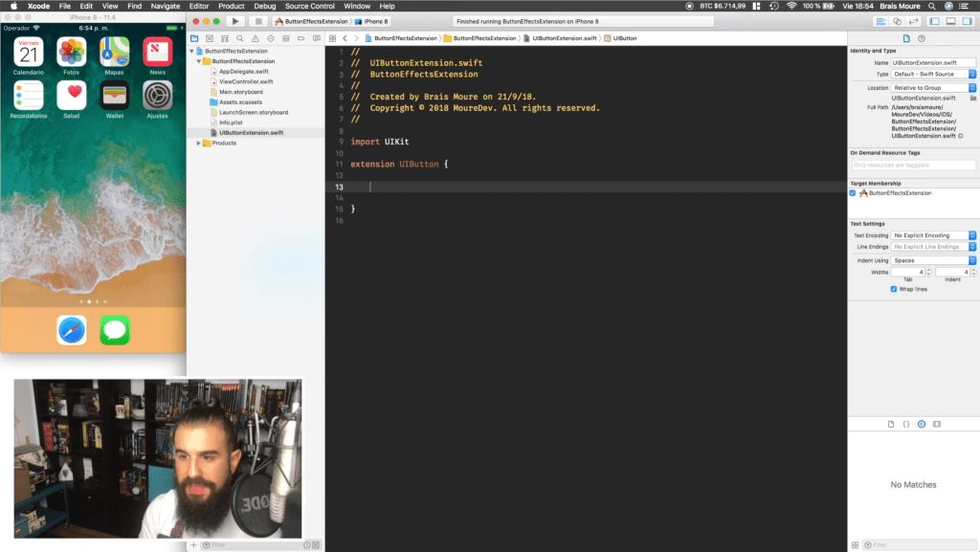Image resolution: width=980 pixels, height=552 pixels.
Task: Expand the Products folder
Action: point(199,143)
